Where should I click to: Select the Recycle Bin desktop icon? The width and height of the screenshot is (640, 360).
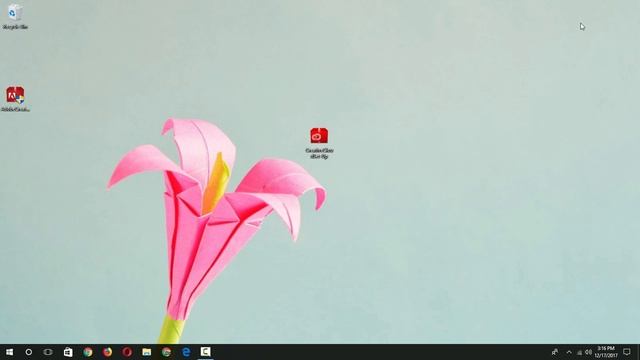(x=15, y=17)
